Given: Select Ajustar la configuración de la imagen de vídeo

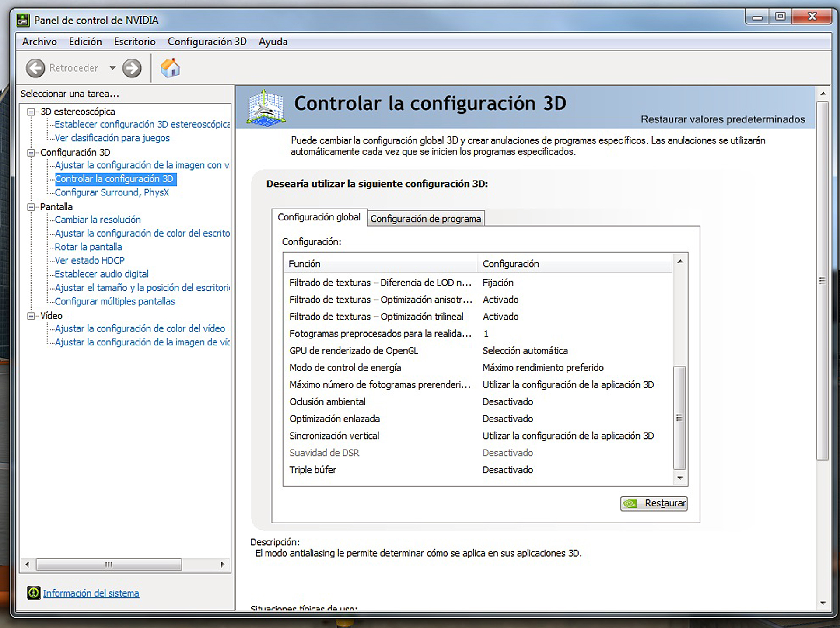Looking at the screenshot, I should click(x=142, y=342).
